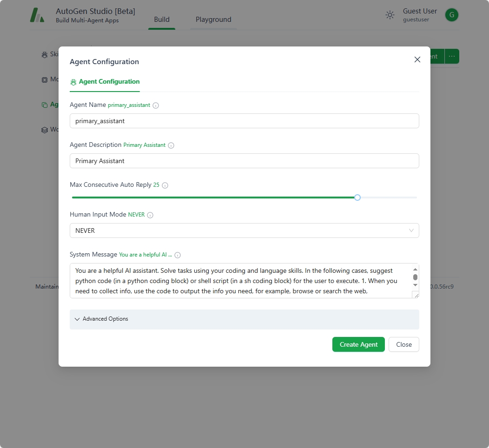Screen dimensions: 489x448
Task: Click the info icon beside System Message
Action: point(178,255)
